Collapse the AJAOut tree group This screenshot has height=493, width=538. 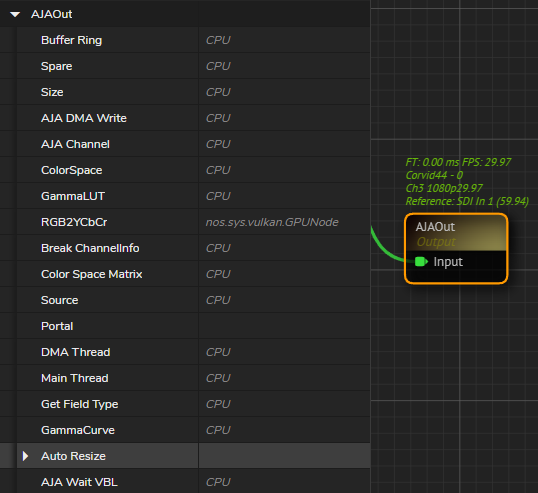point(15,14)
